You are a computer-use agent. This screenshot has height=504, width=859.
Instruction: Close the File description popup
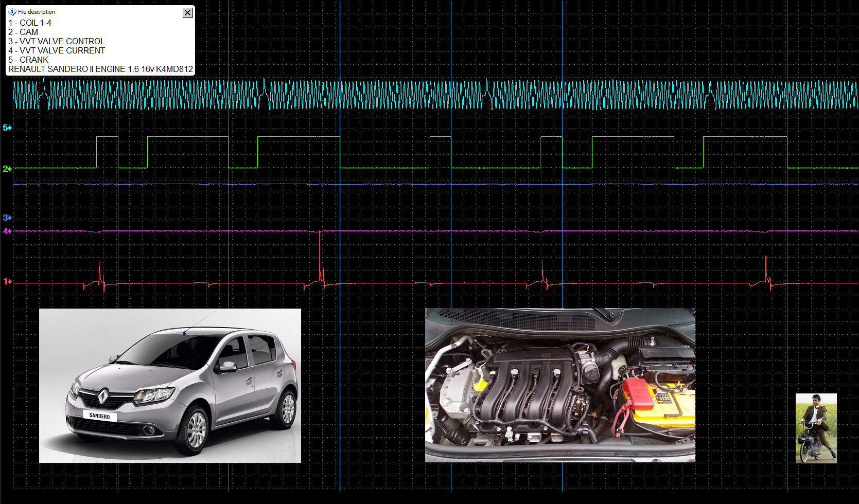[x=188, y=13]
